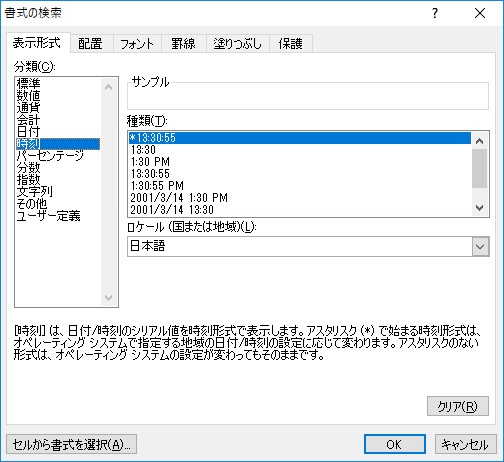Click the type list scroll up arrow
504x462 pixels.
(480, 141)
